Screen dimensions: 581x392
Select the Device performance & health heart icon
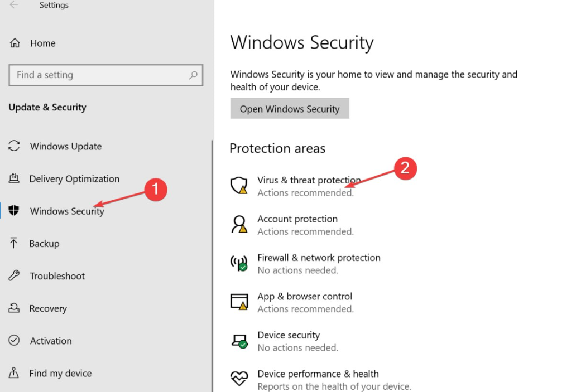click(x=239, y=379)
